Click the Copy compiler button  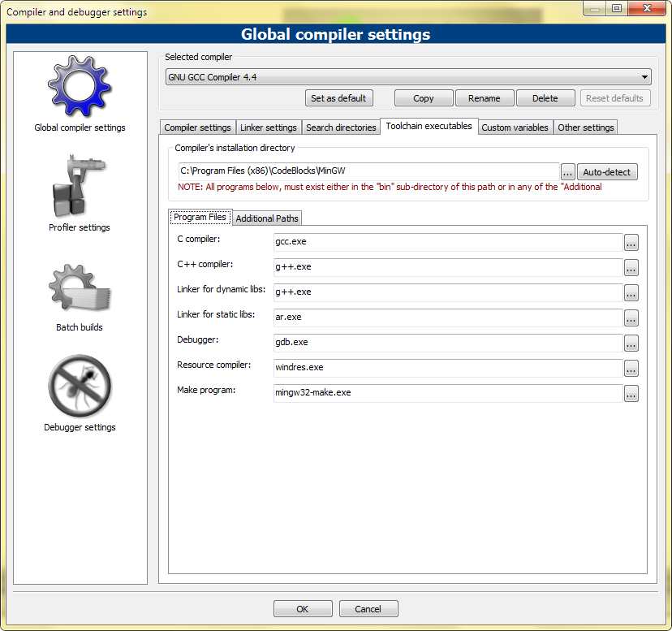[x=423, y=98]
